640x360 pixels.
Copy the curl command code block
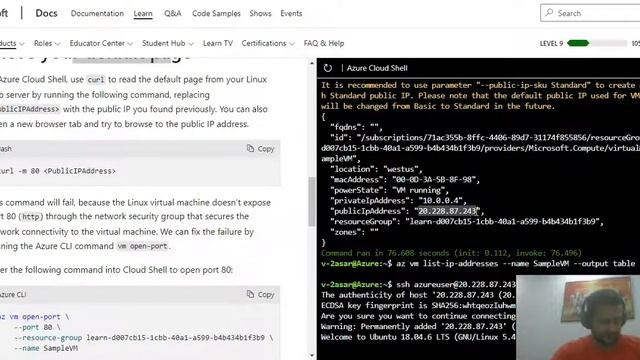click(260, 149)
